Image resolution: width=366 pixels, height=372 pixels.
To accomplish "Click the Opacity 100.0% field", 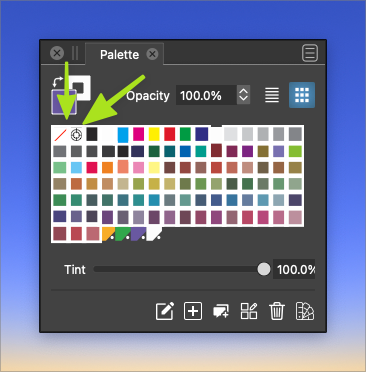I will tap(206, 95).
